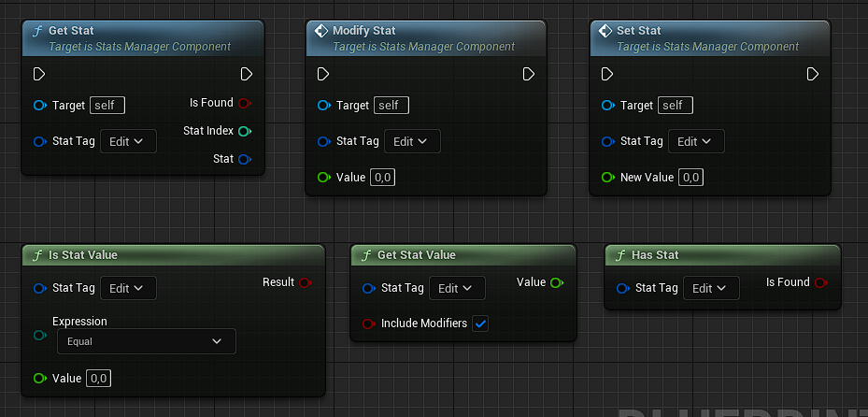This screenshot has width=868, height=417.
Task: Click the New Value field on Set Stat
Action: coord(690,177)
